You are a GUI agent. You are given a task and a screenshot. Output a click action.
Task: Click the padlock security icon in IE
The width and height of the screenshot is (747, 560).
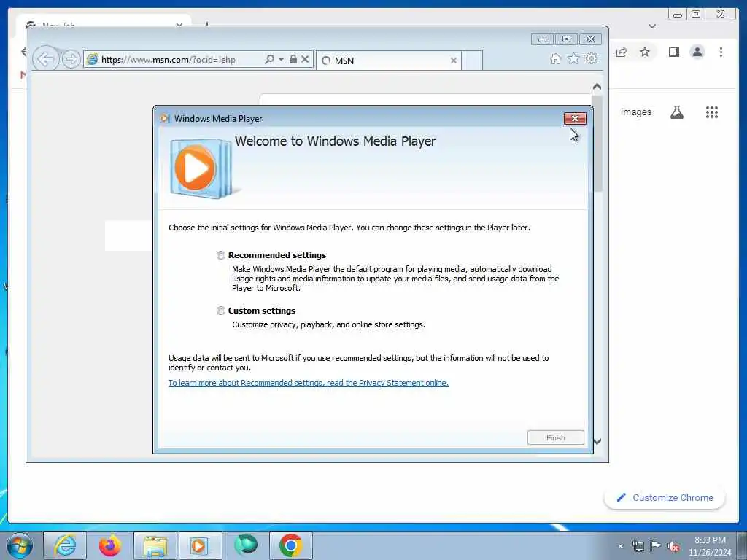tap(293, 59)
